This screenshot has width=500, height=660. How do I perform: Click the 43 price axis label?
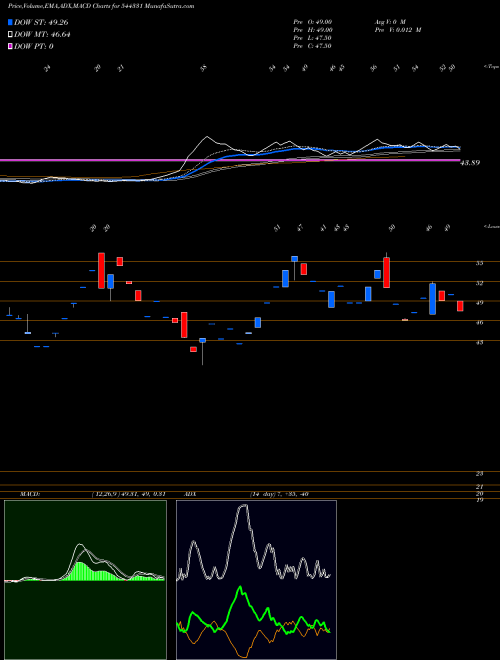479,342
